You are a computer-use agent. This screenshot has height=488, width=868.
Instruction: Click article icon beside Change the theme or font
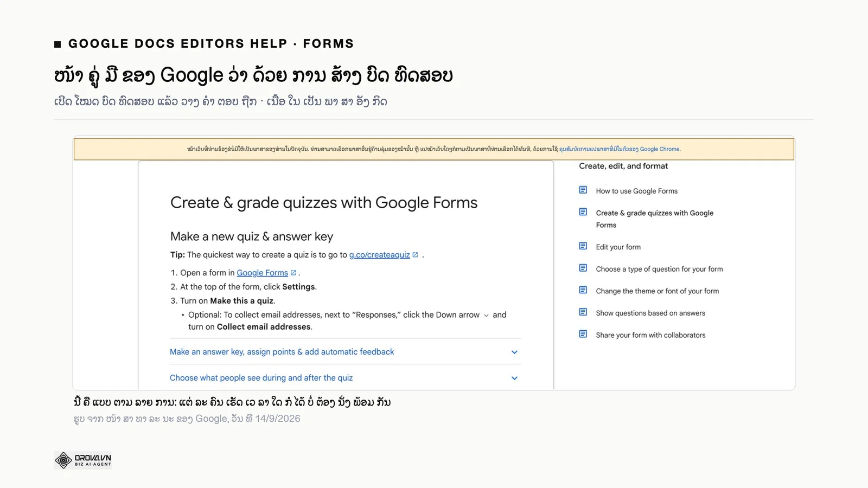pos(583,290)
